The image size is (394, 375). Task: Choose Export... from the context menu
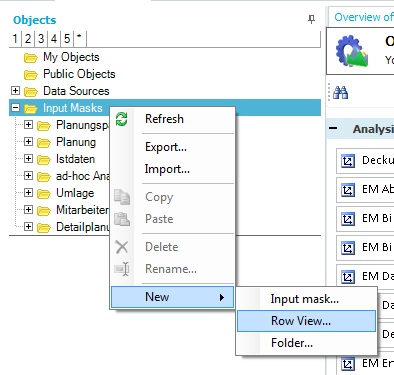point(173,147)
